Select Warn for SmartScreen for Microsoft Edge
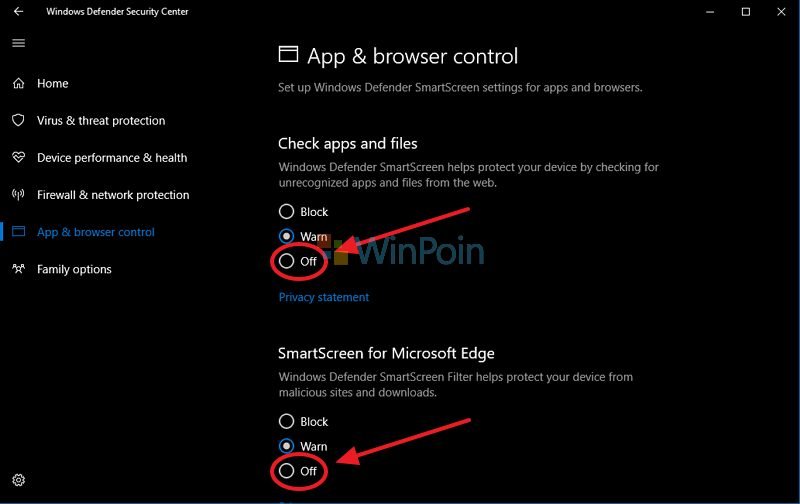Viewport: 800px width, 504px height. [287, 446]
